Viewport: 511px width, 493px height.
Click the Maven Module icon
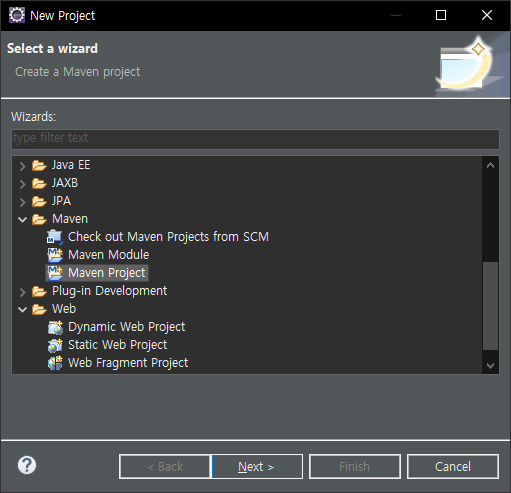coord(55,255)
